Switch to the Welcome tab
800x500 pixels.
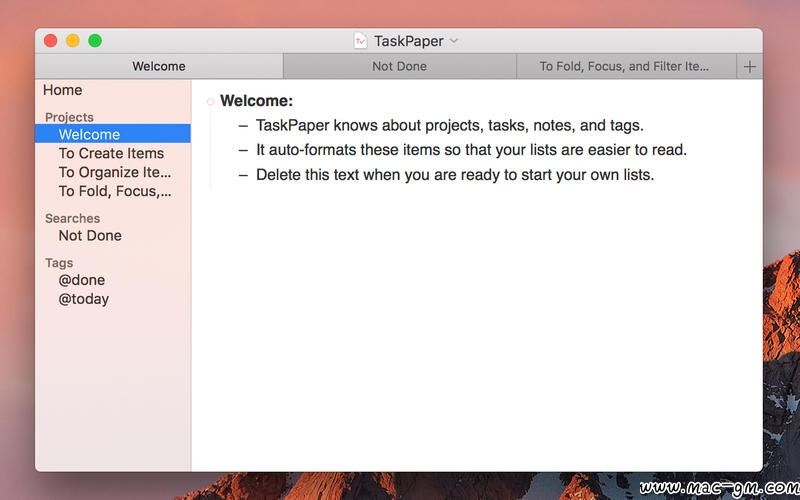point(159,66)
